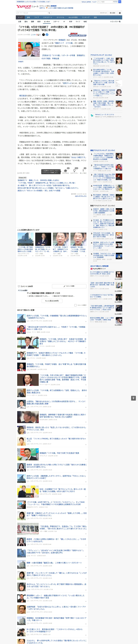This screenshot has width=138, height=644.
Task: Click the 新しい視点 exclamation reaction
Action: [83, 171]
